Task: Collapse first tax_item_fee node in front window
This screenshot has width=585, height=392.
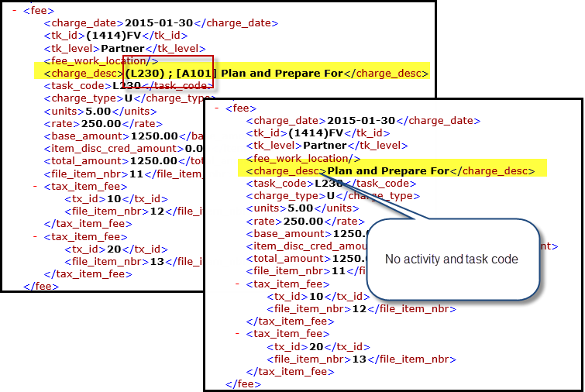Action: click(x=237, y=284)
